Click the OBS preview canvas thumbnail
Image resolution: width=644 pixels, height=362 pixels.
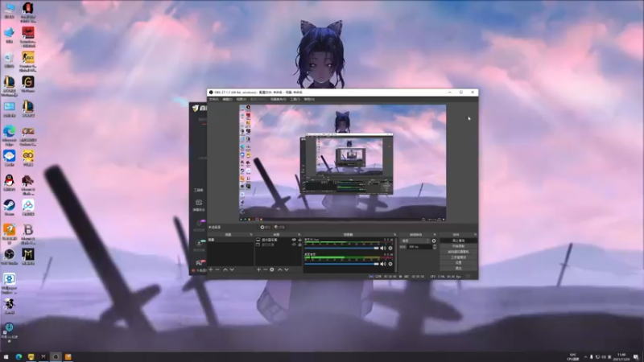[x=343, y=163]
